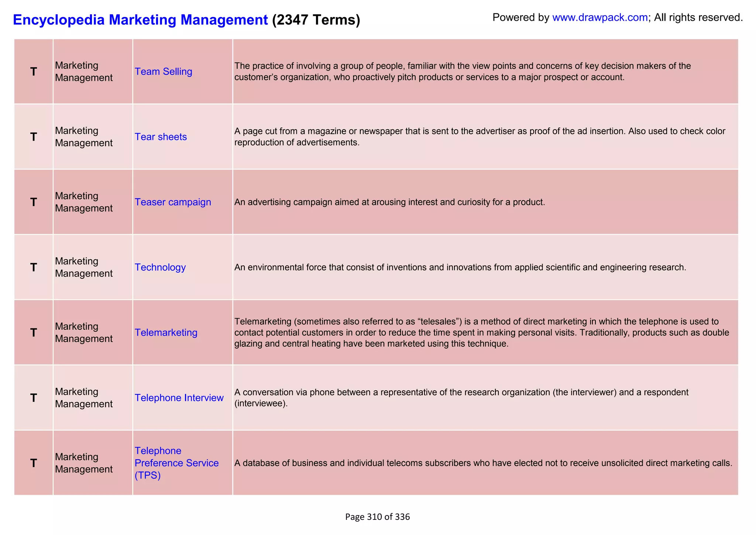The image size is (756, 535).
Task: Open the Telephone Preference Service (TPS) link
Action: (176, 463)
